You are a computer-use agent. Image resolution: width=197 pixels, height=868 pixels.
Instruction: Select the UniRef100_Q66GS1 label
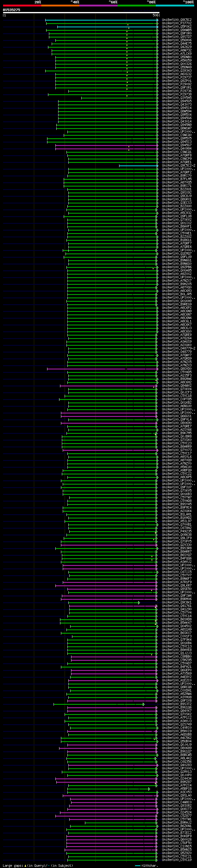(177, 416)
